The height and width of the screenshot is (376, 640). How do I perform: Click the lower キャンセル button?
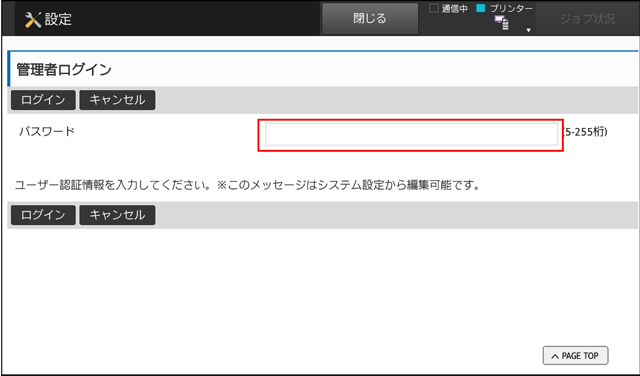pos(117,215)
